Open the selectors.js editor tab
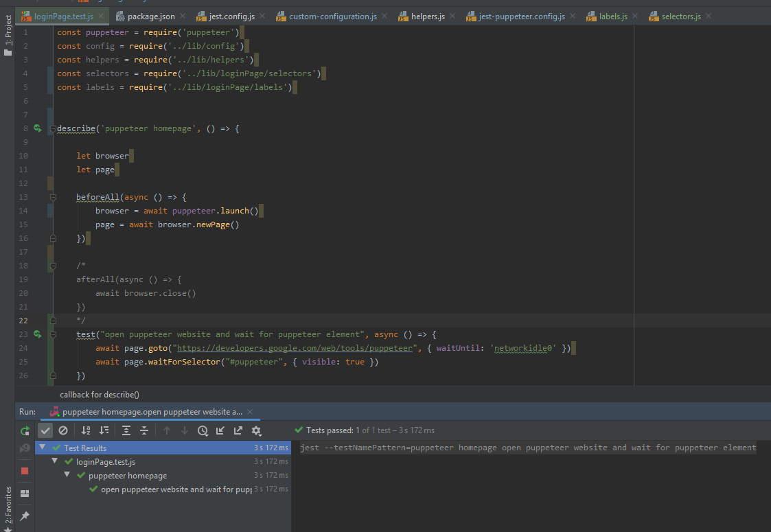Screen dimensions: 771x532 tap(682, 15)
